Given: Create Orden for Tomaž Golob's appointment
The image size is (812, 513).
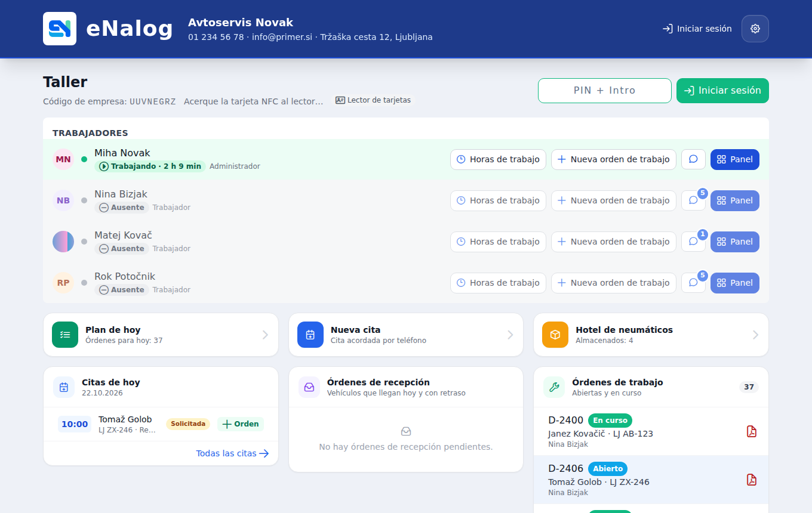Looking at the screenshot, I should click(241, 424).
